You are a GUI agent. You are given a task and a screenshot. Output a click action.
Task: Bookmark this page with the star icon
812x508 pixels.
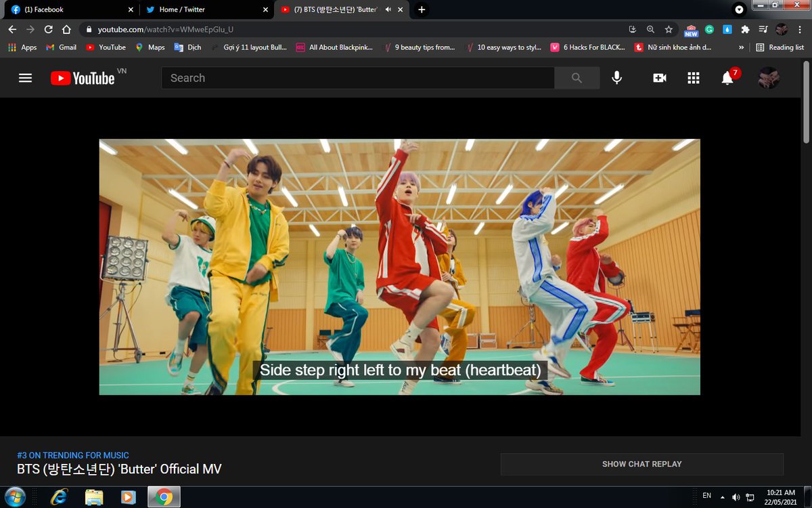669,29
